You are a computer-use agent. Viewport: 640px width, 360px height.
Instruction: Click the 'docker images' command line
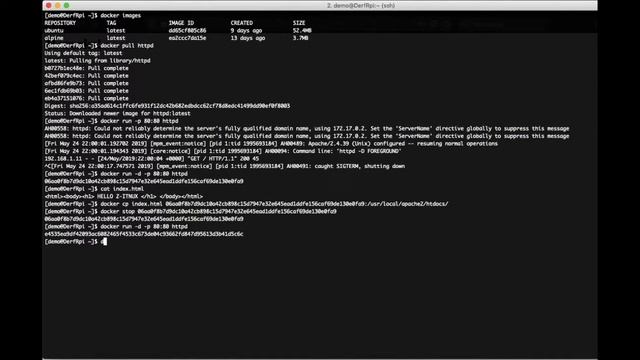point(93,16)
